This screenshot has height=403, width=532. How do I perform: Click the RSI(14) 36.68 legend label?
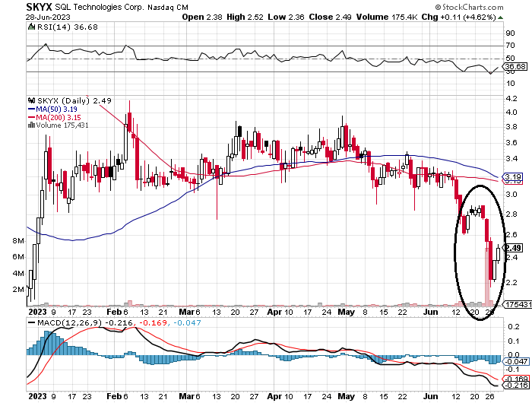67,27
